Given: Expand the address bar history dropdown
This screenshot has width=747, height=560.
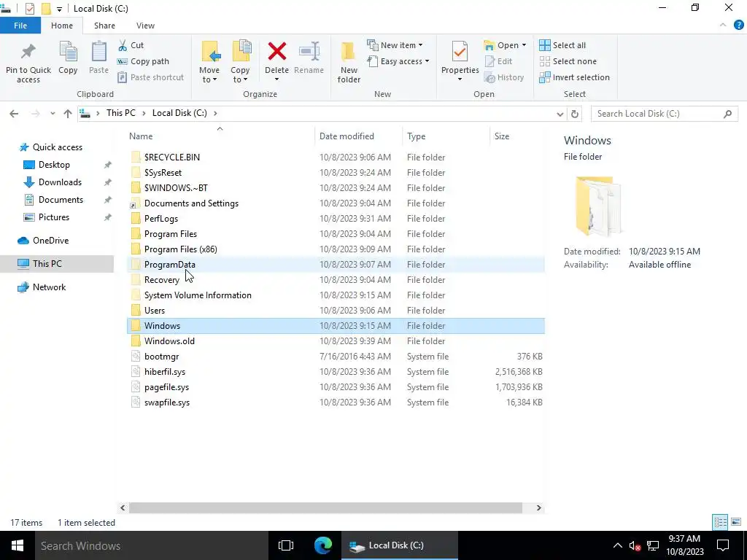Looking at the screenshot, I should coord(560,114).
